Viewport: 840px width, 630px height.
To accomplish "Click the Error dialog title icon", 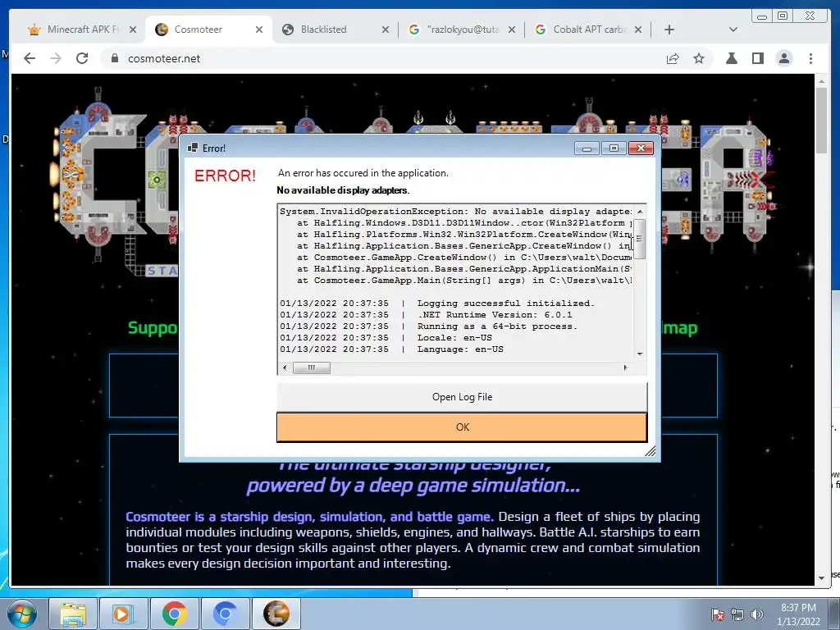I will pyautogui.click(x=192, y=148).
